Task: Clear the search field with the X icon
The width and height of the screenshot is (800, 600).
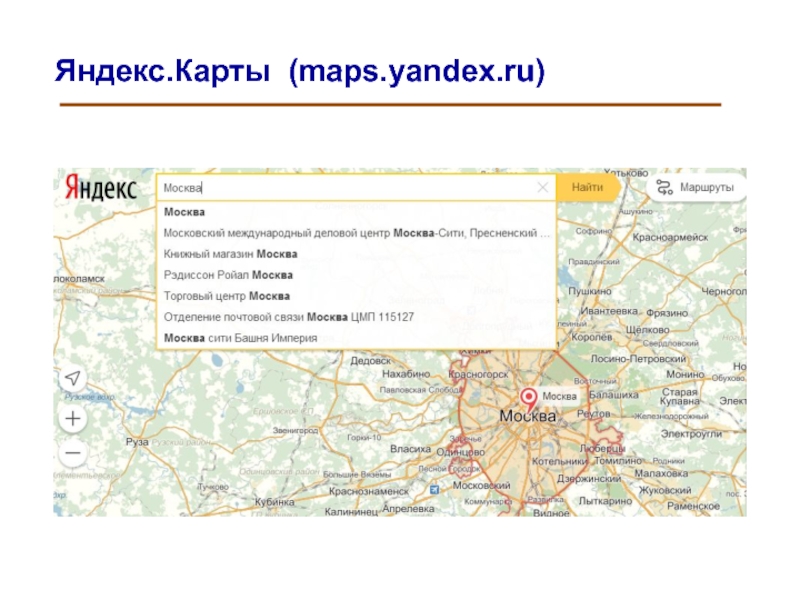Action: (x=543, y=188)
